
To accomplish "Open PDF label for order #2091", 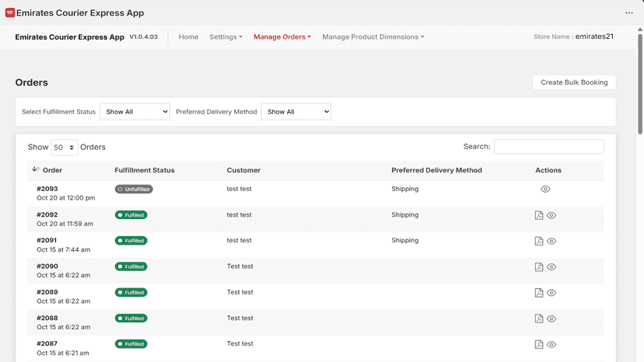I will click(539, 241).
